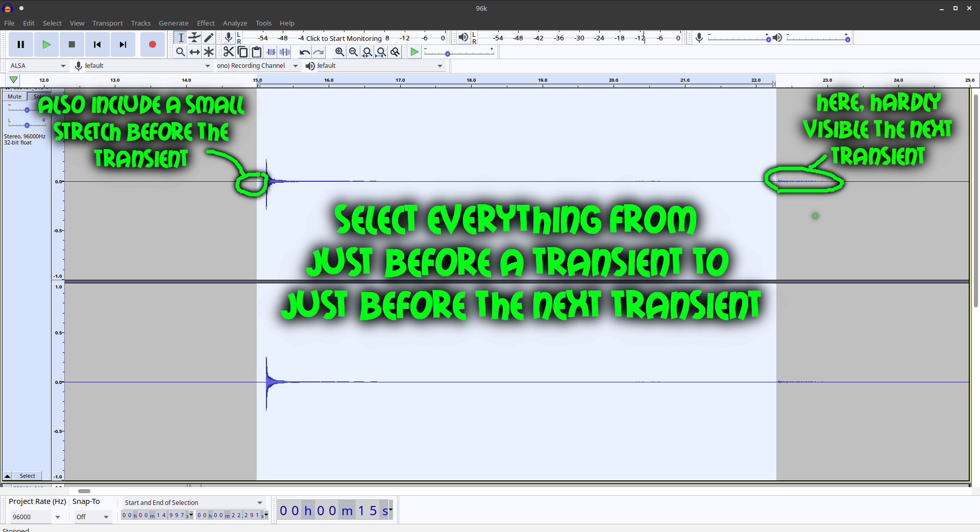Select the Draw tool

click(x=209, y=38)
